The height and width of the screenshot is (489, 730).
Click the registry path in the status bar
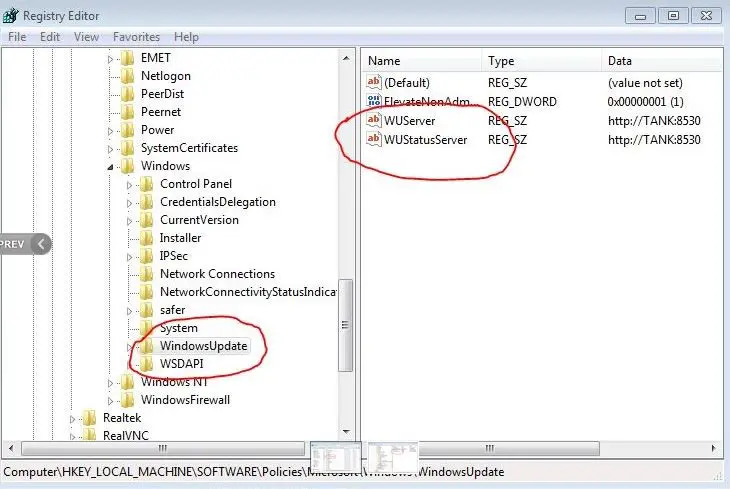coord(254,472)
